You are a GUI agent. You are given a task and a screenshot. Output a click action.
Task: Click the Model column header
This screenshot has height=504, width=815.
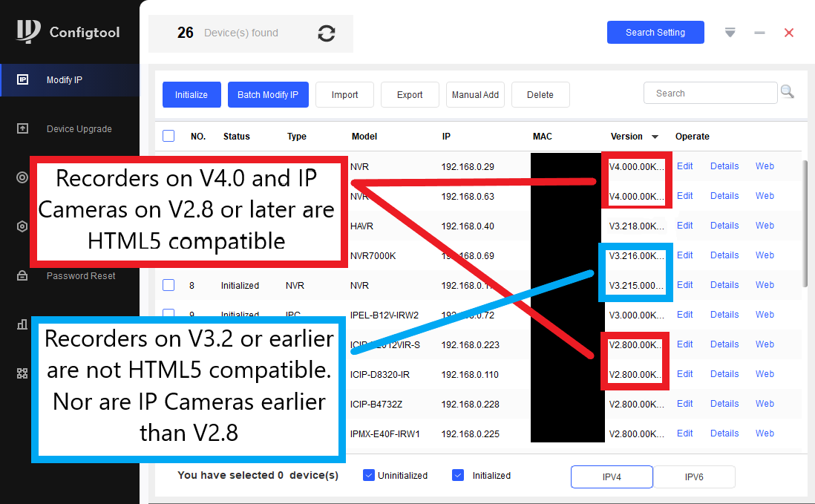pos(364,136)
